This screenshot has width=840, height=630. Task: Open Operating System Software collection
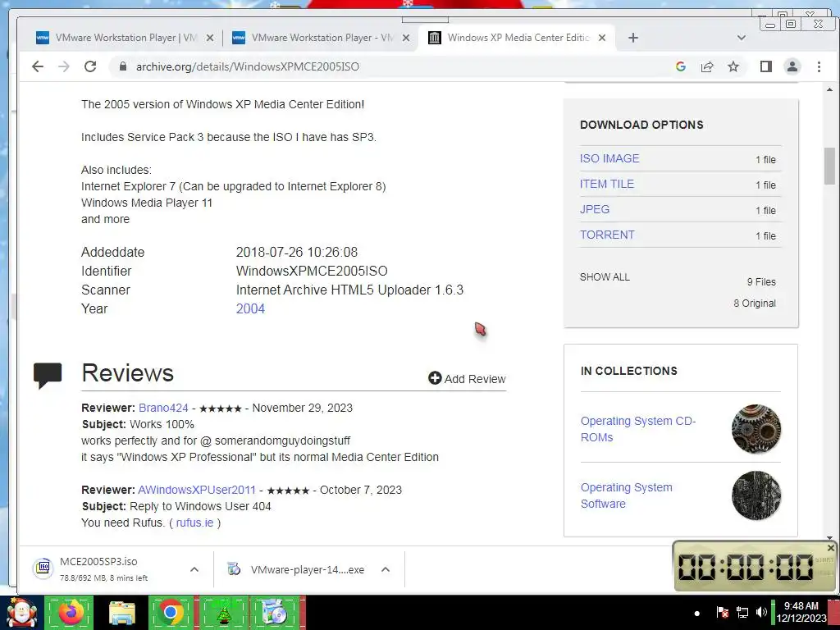(x=626, y=495)
